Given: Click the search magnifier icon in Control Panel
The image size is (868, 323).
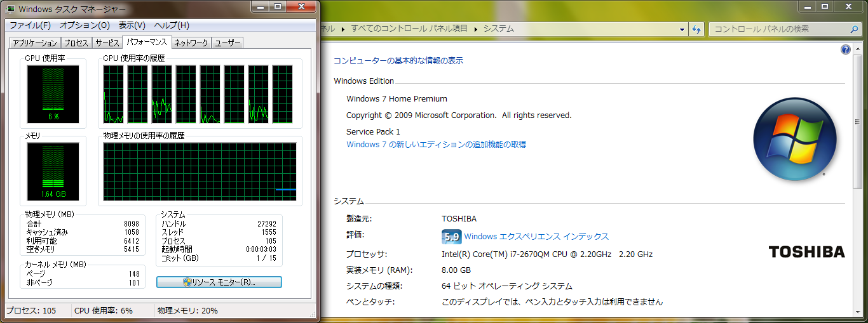Looking at the screenshot, I should coord(854,29).
